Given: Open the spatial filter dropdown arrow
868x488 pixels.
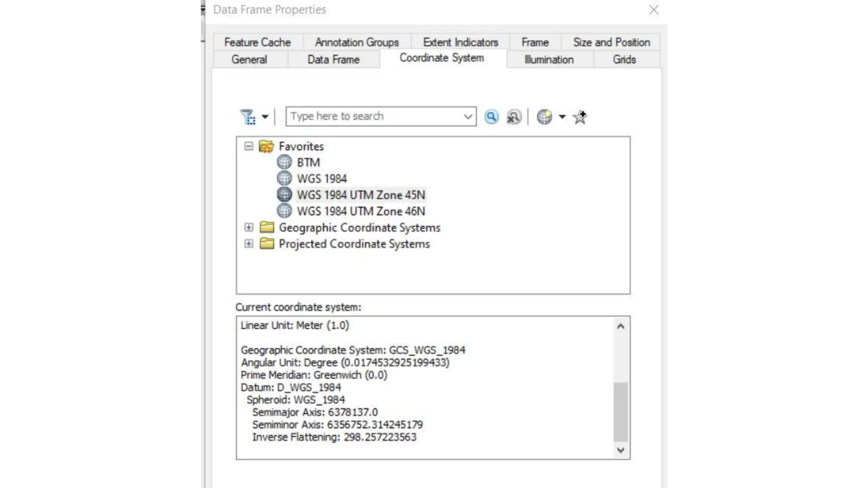Looking at the screenshot, I should coord(265,116).
